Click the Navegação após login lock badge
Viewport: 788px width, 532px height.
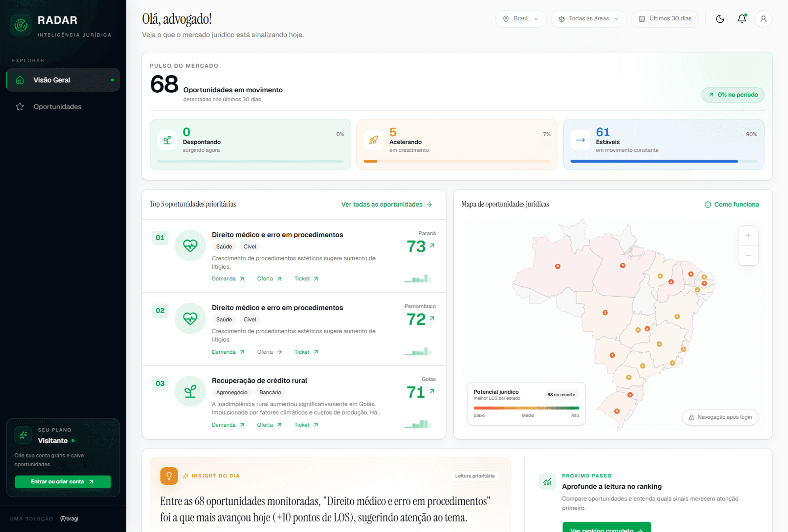pos(720,417)
